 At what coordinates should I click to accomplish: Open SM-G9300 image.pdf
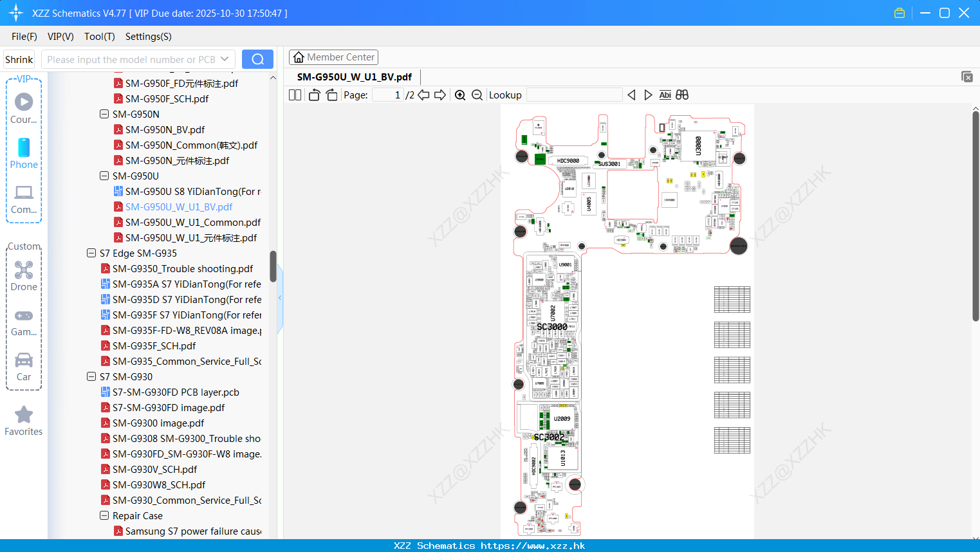[x=158, y=423]
